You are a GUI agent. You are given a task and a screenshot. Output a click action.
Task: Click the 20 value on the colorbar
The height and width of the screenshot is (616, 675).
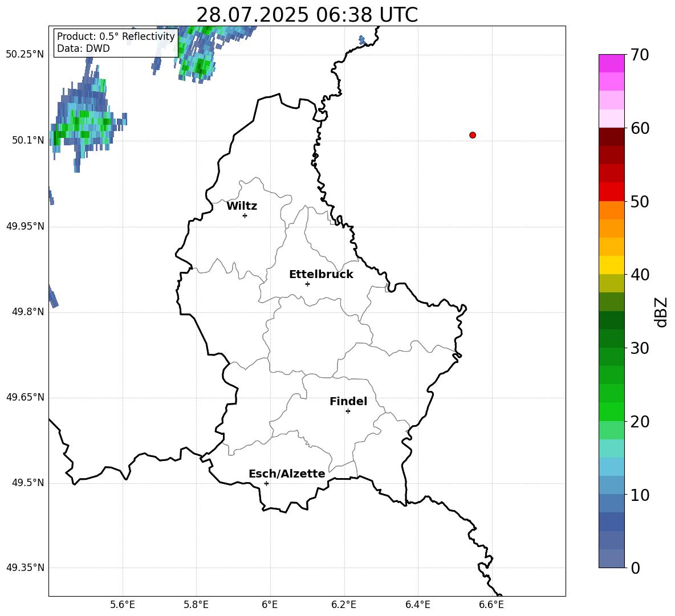coord(640,422)
